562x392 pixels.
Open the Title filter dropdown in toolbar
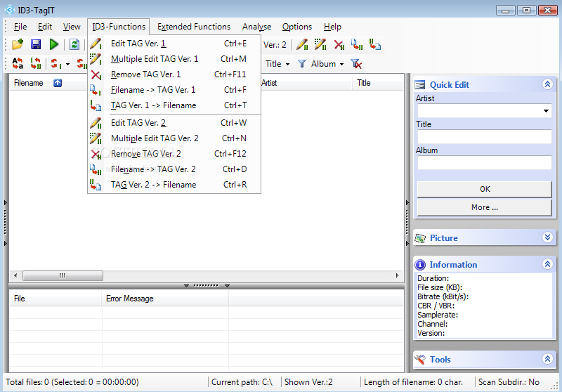tap(287, 64)
